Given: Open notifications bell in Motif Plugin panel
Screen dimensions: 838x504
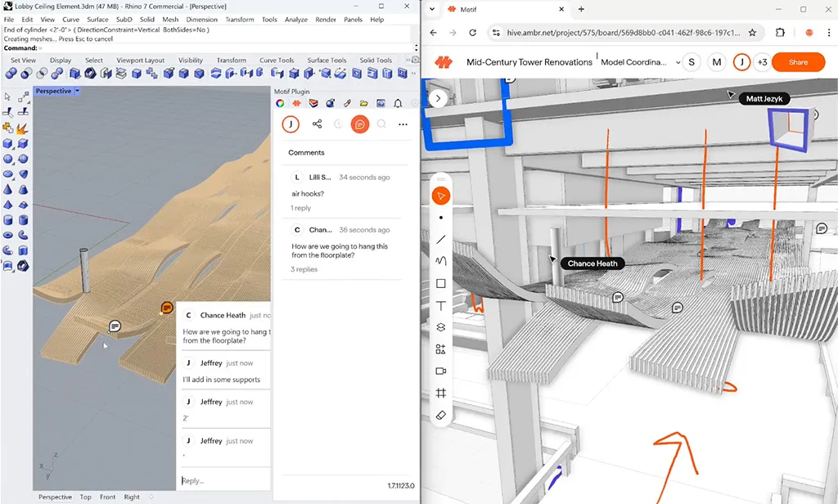Looking at the screenshot, I should click(x=398, y=104).
